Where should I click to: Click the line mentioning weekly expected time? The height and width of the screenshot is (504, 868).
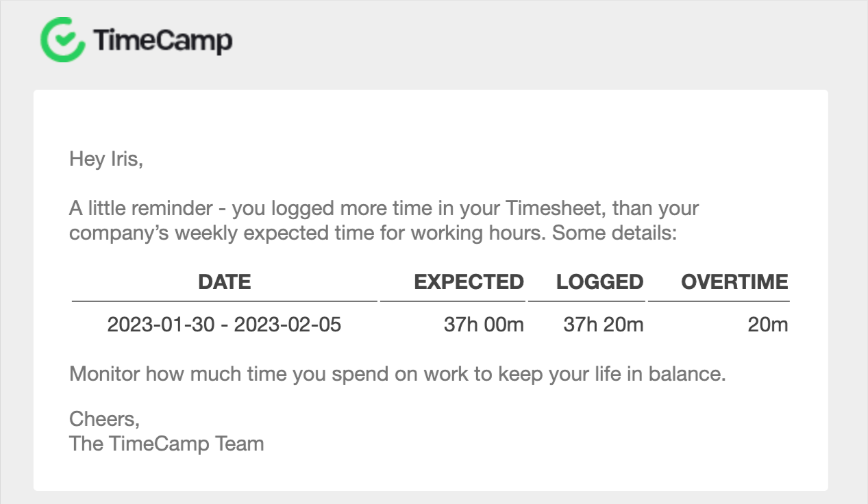(x=373, y=233)
